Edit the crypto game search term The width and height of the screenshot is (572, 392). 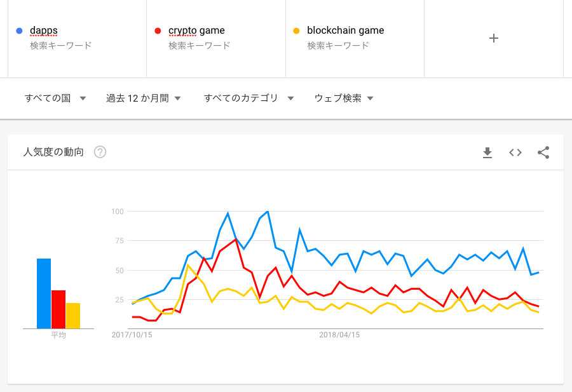tap(196, 30)
